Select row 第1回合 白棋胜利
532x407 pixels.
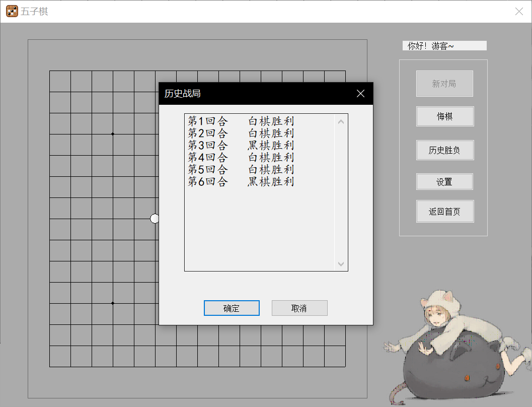point(241,121)
